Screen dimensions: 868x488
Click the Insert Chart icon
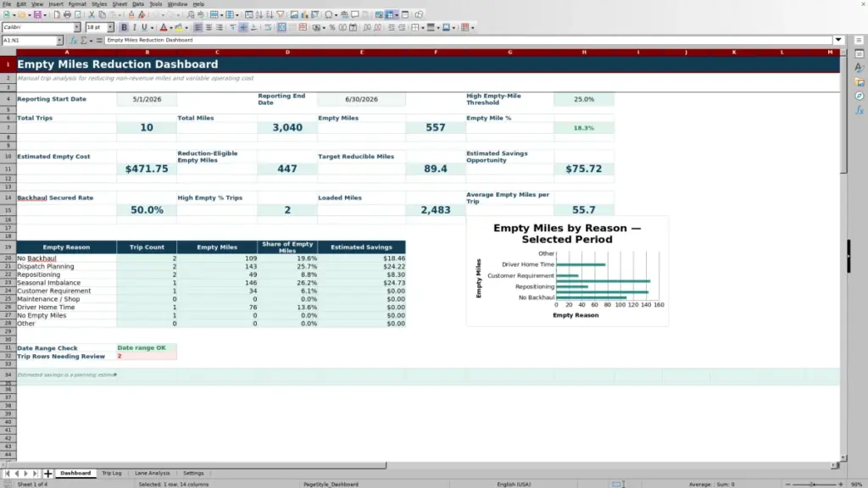304,14
